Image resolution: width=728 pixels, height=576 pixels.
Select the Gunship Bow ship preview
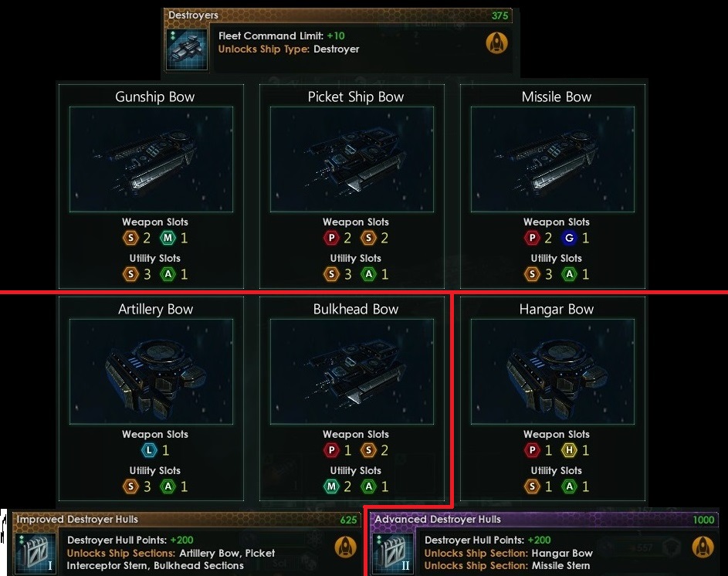tap(151, 159)
